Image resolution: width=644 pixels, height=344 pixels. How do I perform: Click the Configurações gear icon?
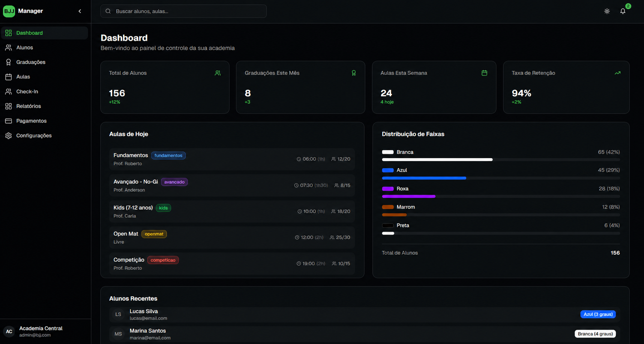9,136
